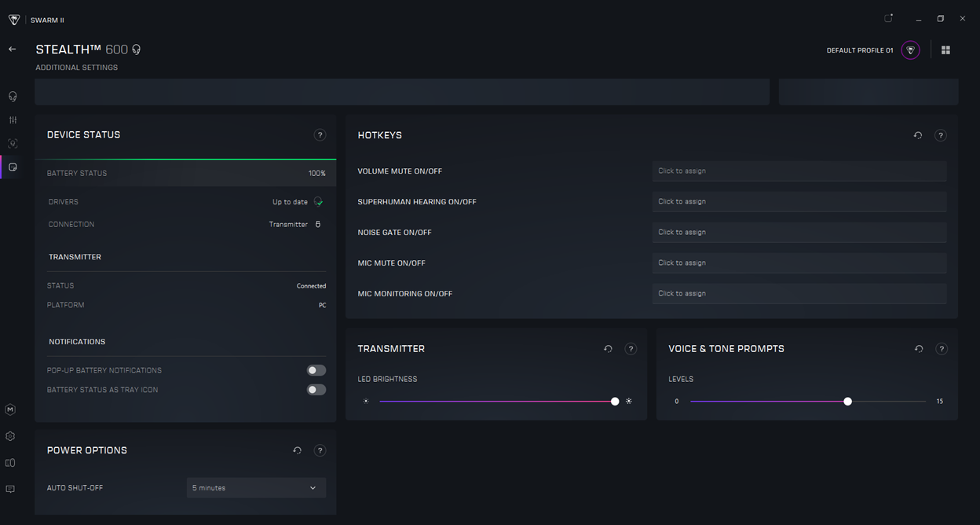Reset Transmitter settings icon

608,349
